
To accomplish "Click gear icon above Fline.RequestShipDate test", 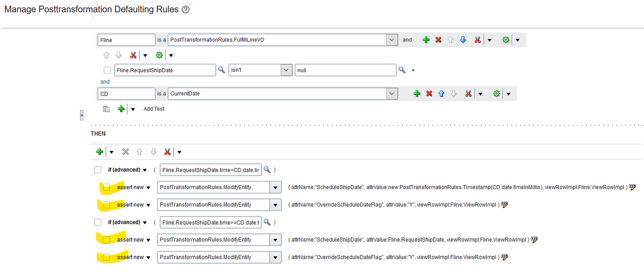I will tap(159, 55).
